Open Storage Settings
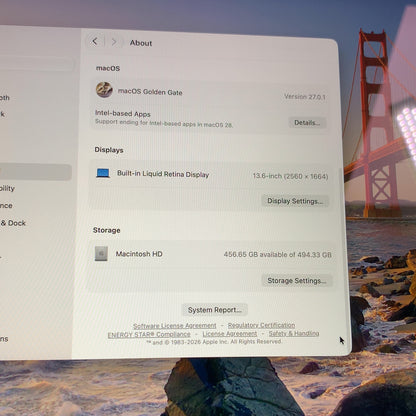Image resolution: width=416 pixels, height=416 pixels. 297,281
